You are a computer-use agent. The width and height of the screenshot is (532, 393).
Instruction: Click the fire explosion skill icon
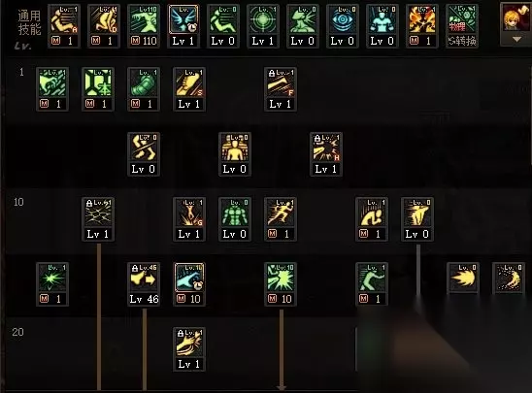[421, 26]
